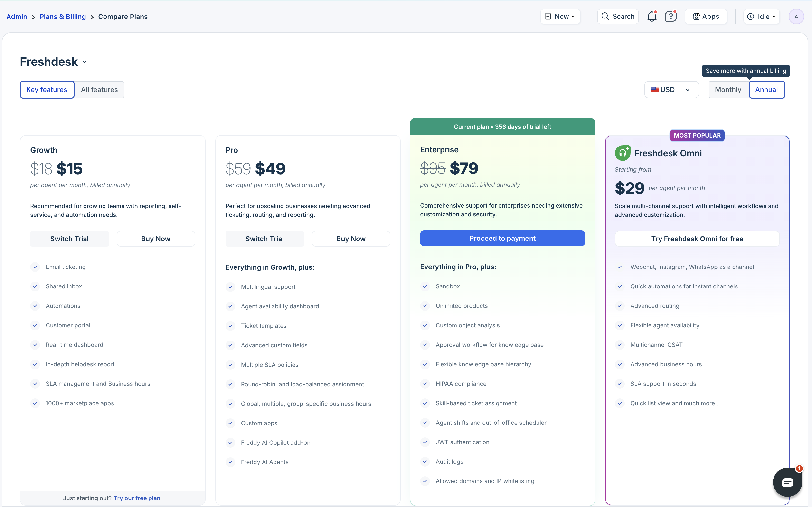Select the Key features tab
The height and width of the screenshot is (507, 812).
47,90
